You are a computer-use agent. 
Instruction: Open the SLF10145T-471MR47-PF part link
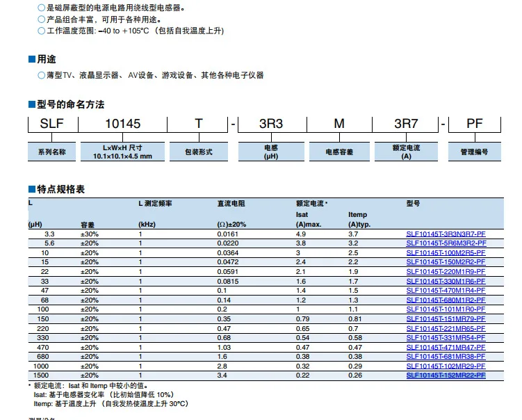coord(446,348)
